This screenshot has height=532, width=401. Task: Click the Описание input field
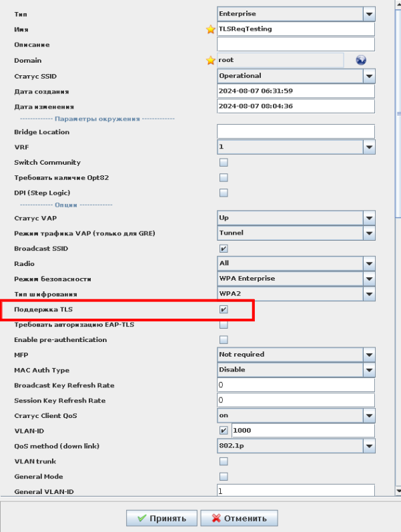tap(296, 45)
